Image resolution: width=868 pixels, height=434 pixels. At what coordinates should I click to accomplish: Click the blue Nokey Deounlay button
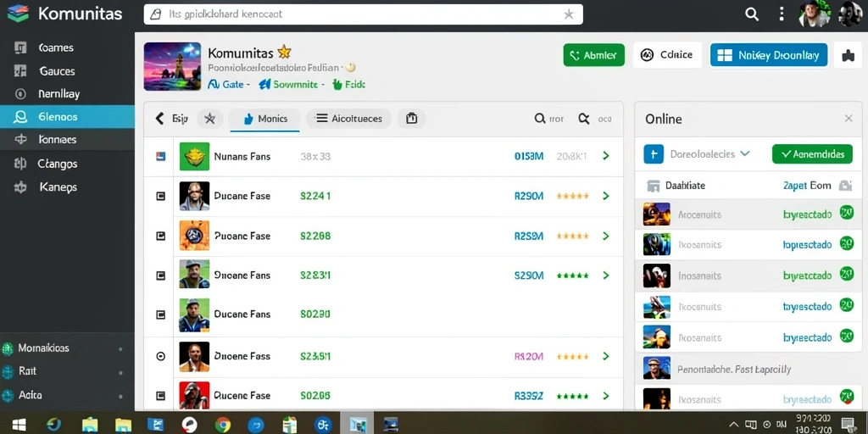(x=769, y=55)
